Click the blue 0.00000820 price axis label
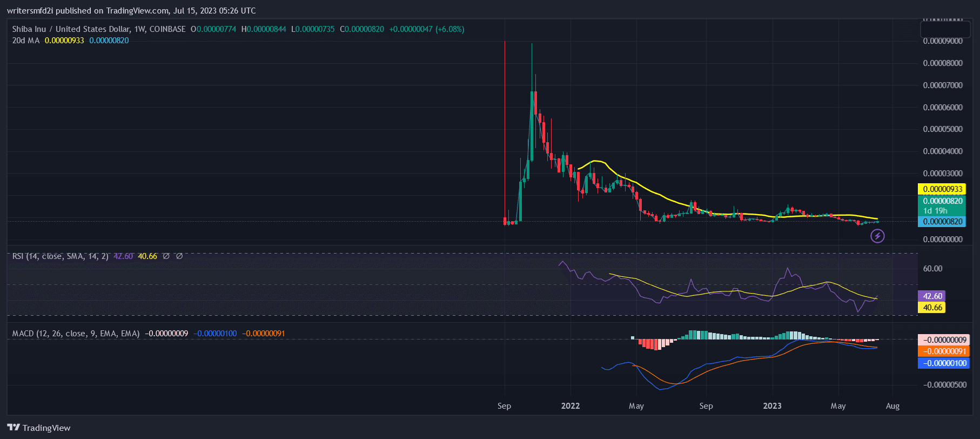The width and height of the screenshot is (980, 439). click(x=942, y=222)
